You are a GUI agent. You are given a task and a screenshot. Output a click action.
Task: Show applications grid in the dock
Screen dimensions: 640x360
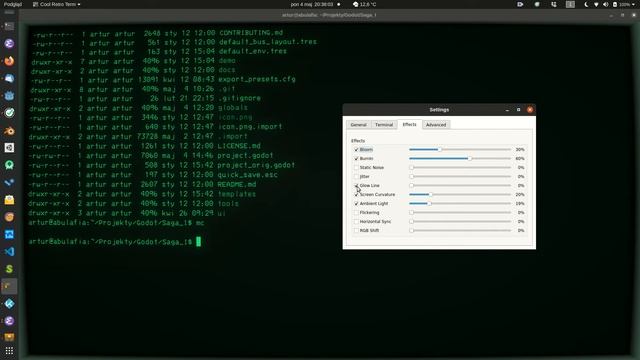point(9,351)
